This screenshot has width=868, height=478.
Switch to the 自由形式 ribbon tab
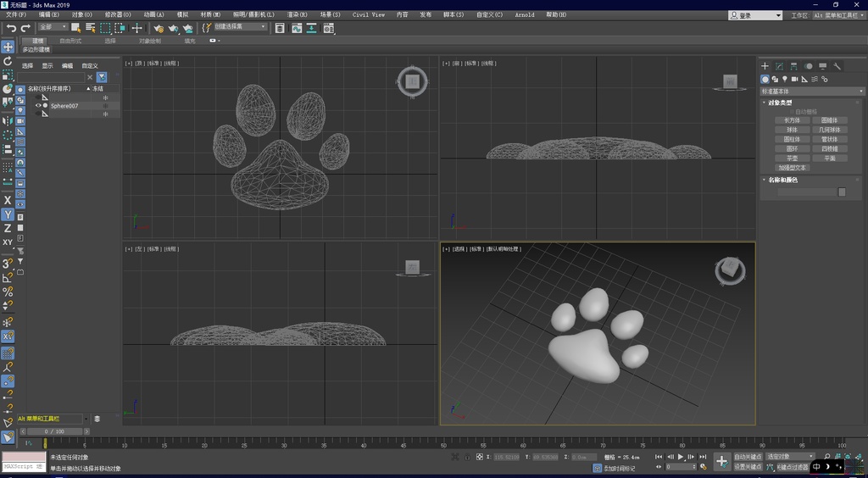click(70, 41)
